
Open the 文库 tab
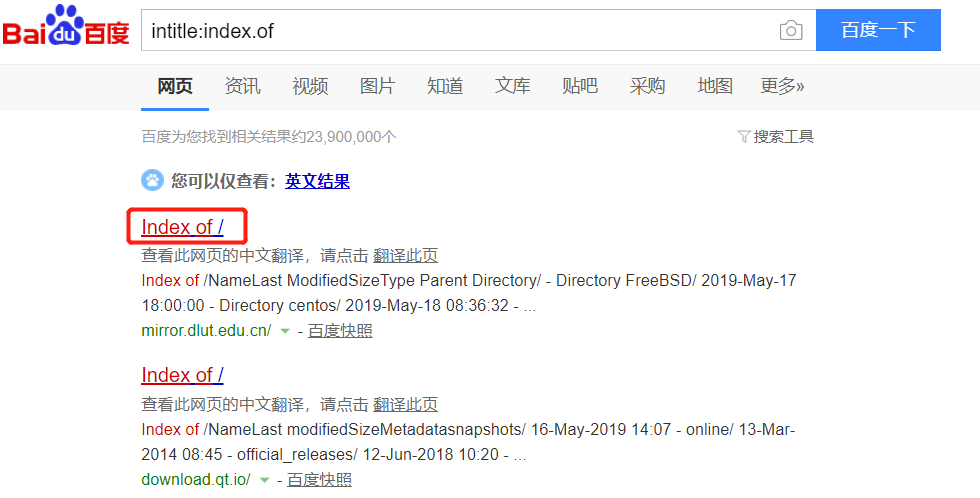[x=512, y=86]
